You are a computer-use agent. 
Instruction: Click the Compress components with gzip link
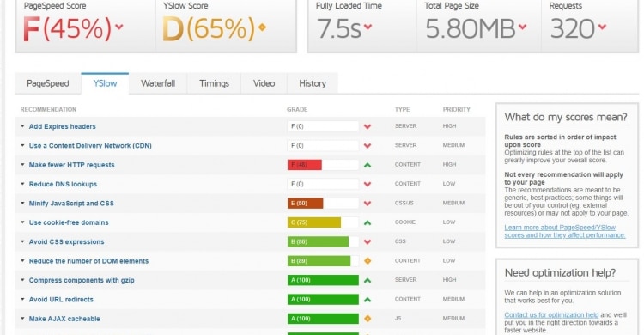coord(82,280)
